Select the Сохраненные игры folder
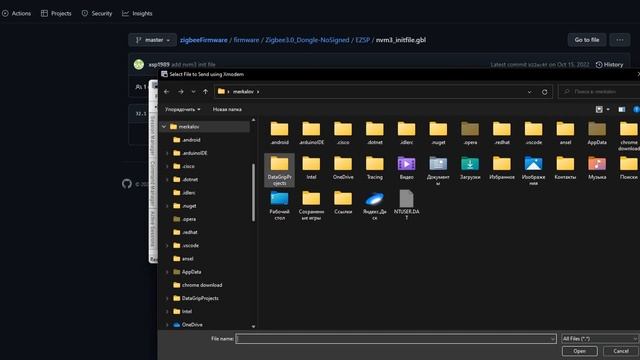The width and height of the screenshot is (640, 360). [311, 205]
